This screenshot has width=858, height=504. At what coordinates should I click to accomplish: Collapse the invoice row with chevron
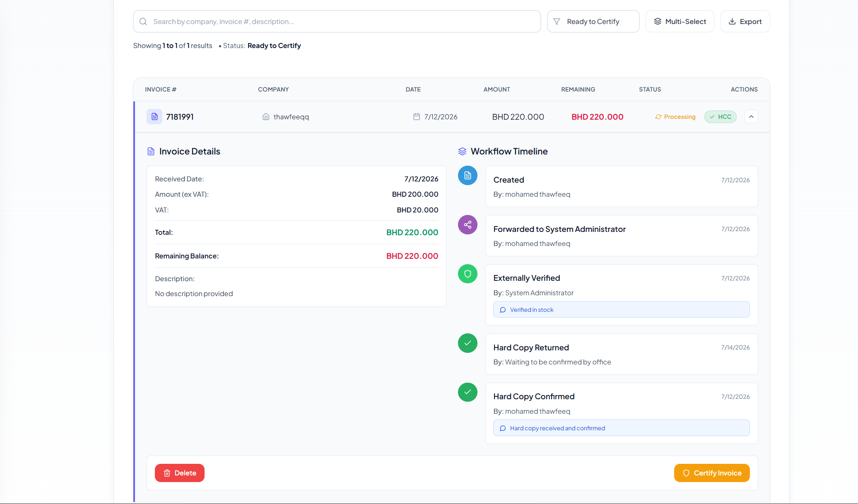pos(751,117)
